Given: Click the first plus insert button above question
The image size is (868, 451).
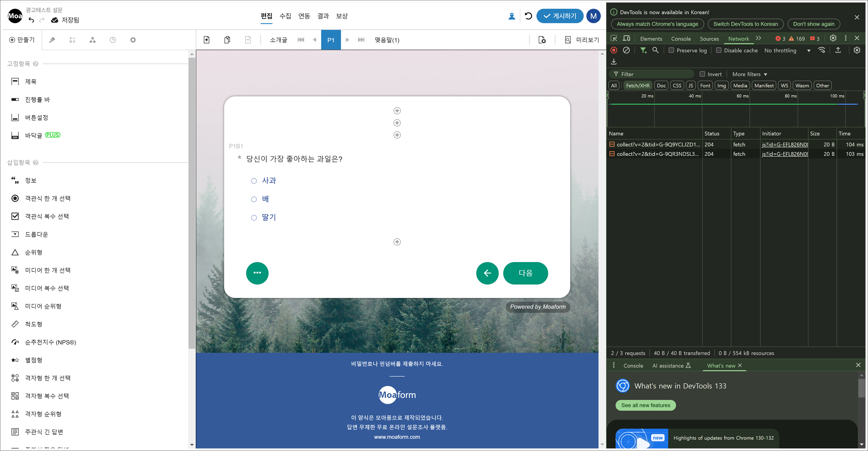Looking at the screenshot, I should pos(397,111).
